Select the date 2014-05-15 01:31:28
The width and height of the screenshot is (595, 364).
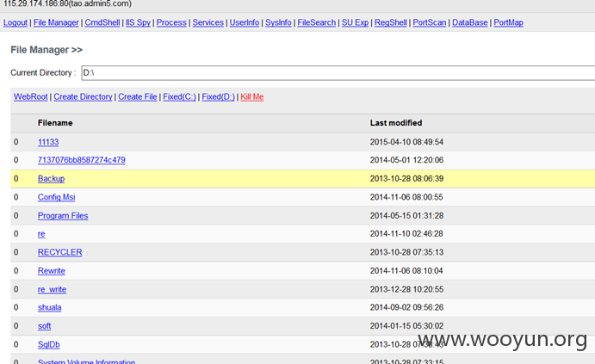tap(406, 216)
